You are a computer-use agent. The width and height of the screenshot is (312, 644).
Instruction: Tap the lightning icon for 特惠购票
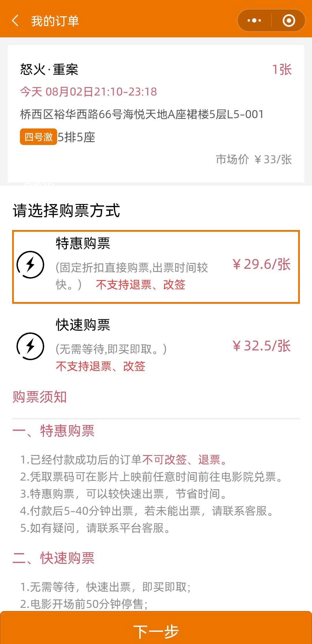point(30,265)
